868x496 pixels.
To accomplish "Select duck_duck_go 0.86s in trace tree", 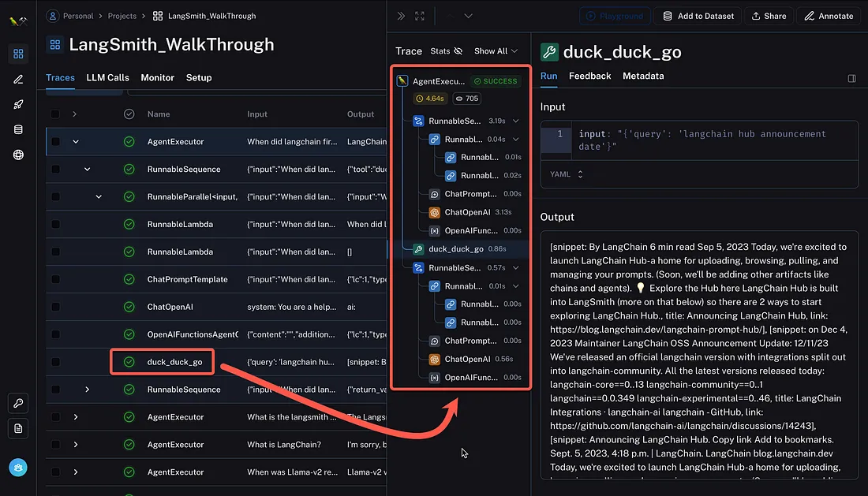I will click(x=461, y=249).
